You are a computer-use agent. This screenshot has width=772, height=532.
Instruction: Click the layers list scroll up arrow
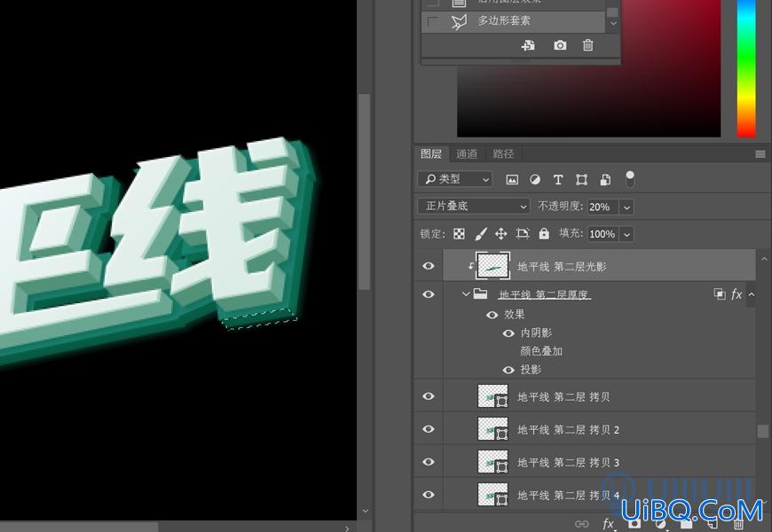click(x=764, y=259)
